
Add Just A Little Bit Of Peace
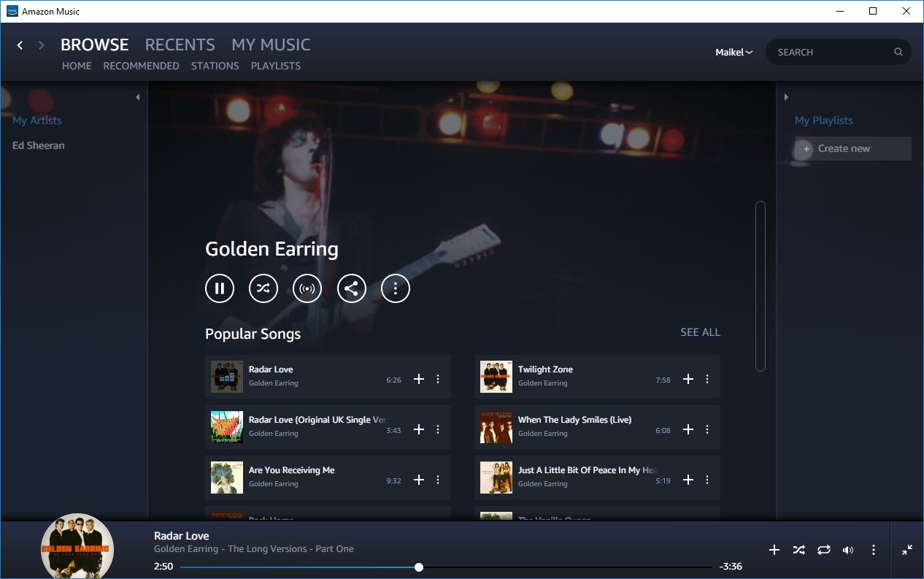[688, 480]
